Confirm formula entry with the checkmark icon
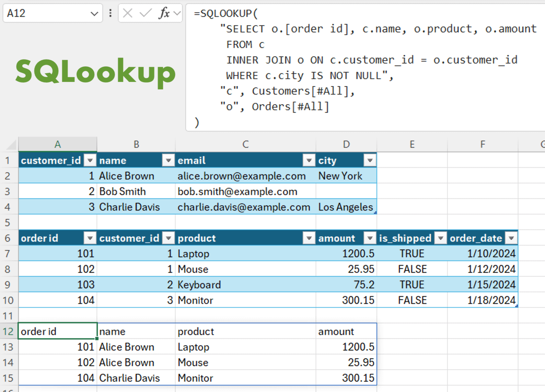 point(145,13)
